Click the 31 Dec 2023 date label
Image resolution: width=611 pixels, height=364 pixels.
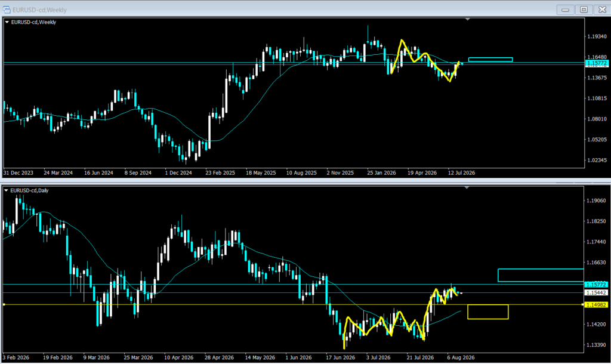(x=18, y=172)
